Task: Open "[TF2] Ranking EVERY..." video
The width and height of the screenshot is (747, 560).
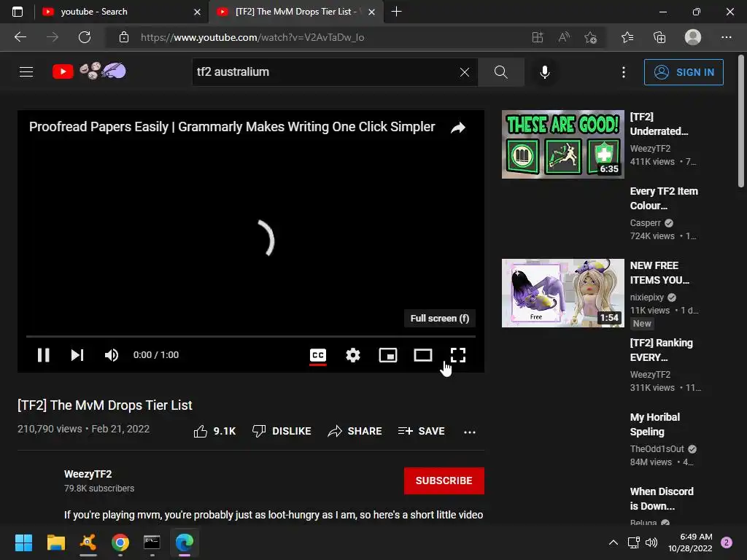Action: coord(661,350)
